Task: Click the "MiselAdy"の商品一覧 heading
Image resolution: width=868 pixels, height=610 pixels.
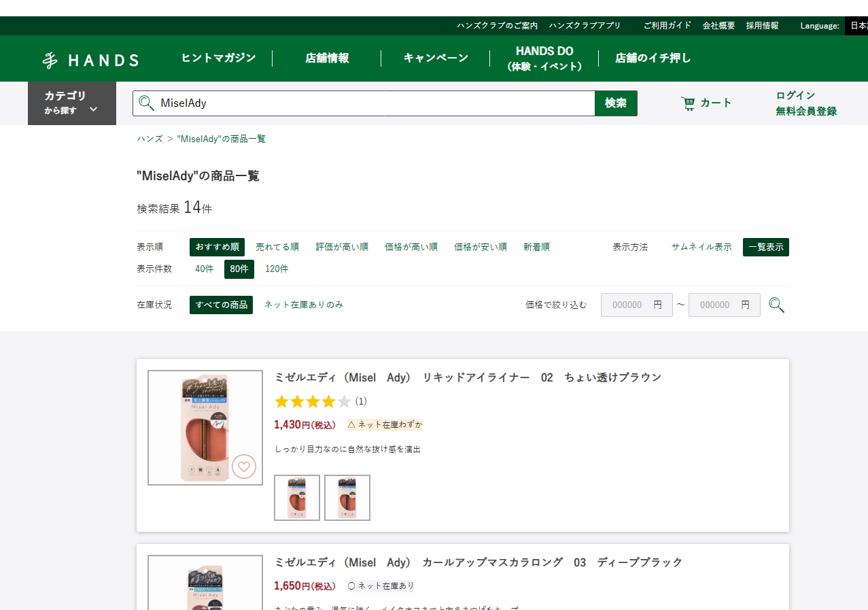Action: 198,176
